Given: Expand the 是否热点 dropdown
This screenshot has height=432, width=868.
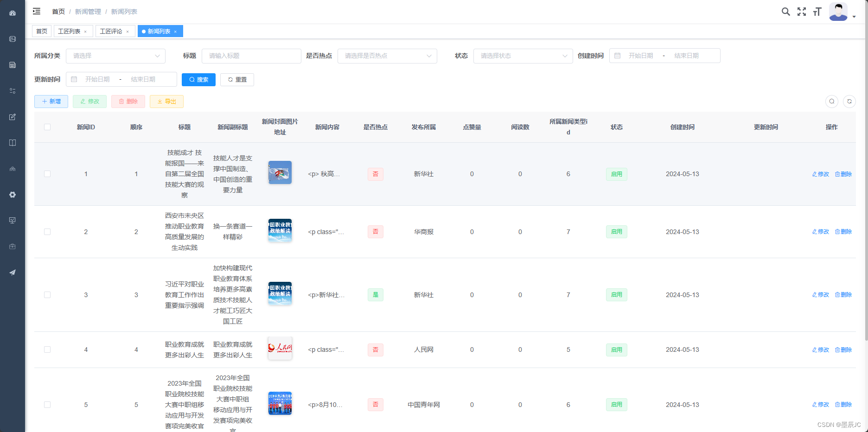Looking at the screenshot, I should 387,56.
